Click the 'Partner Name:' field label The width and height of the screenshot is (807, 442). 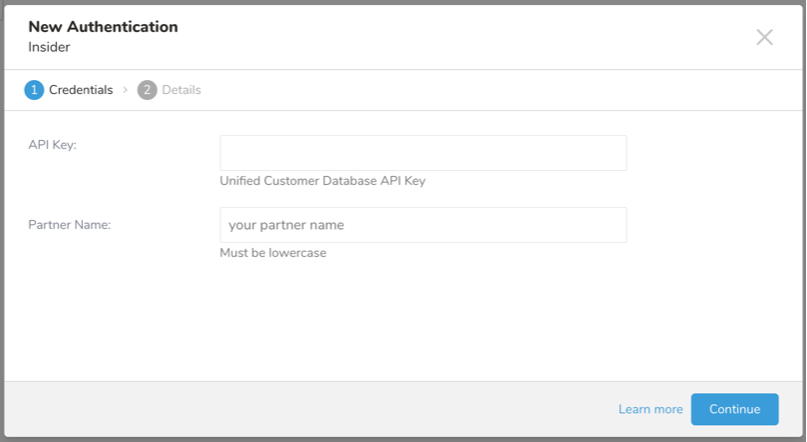69,225
